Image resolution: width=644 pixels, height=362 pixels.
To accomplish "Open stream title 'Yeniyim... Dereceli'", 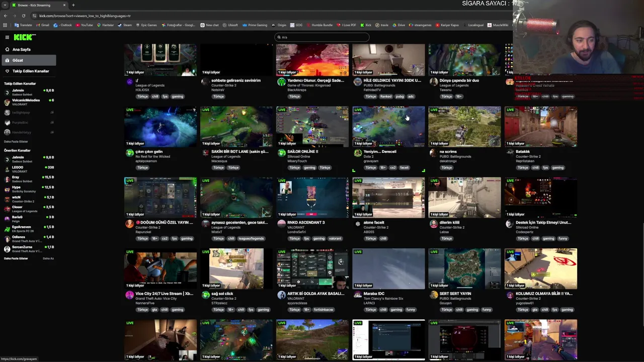I will (380, 151).
